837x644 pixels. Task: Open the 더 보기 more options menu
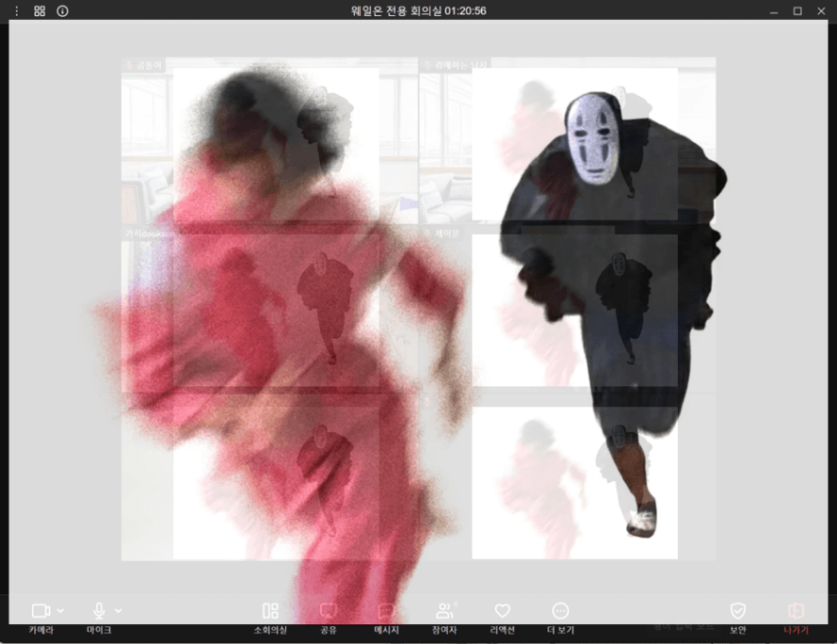pos(560,618)
